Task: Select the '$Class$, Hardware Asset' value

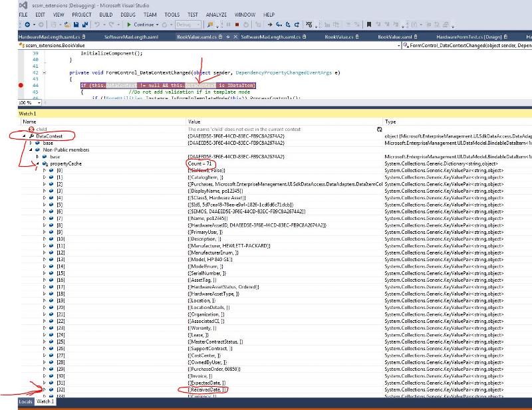Action: click(217, 198)
